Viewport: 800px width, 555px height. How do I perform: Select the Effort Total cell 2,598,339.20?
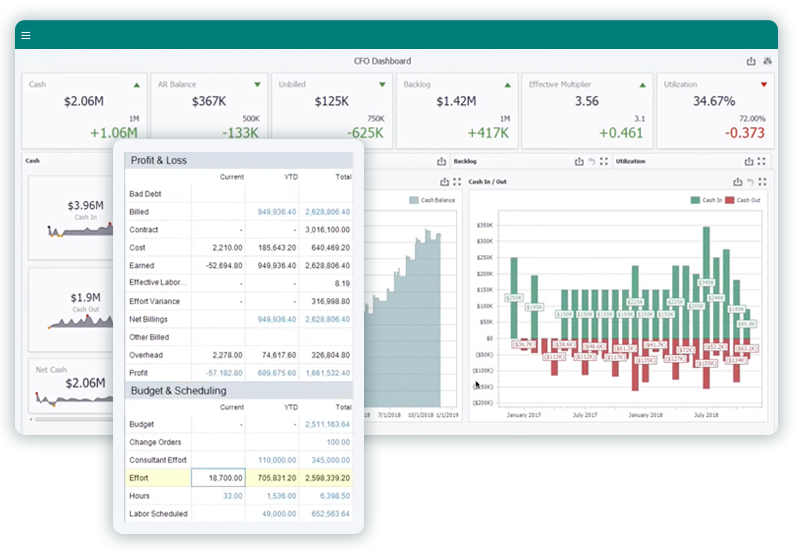coord(328,478)
